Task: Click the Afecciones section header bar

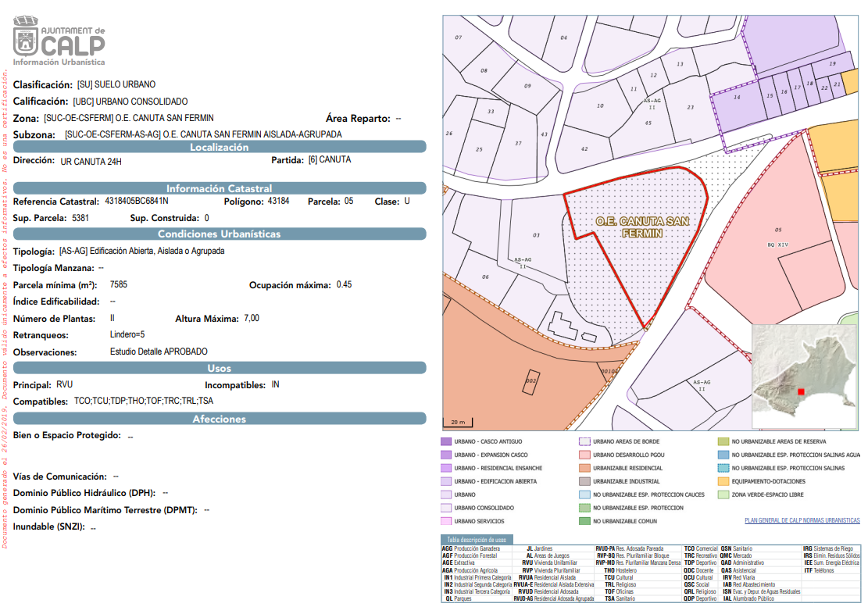Action: 220,419
